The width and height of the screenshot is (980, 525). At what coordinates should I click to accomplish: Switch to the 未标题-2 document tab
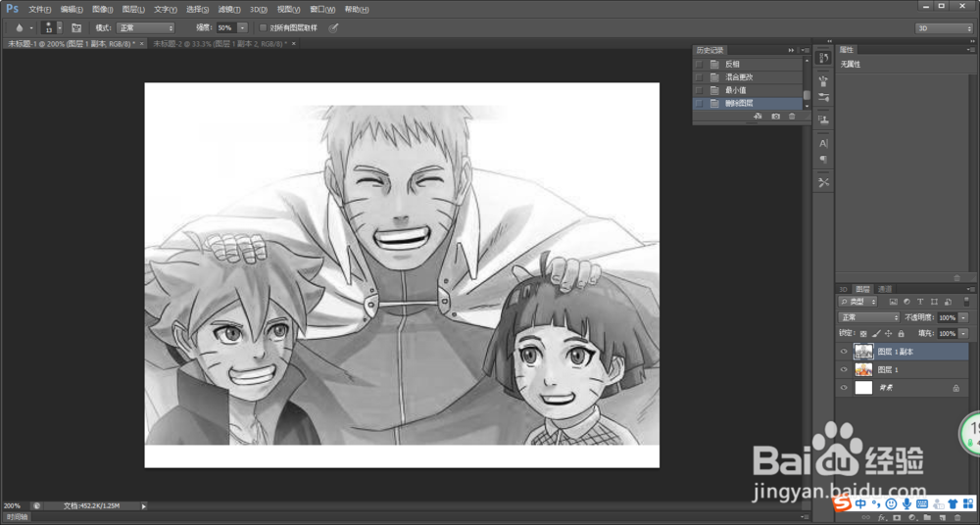pyautogui.click(x=220, y=44)
